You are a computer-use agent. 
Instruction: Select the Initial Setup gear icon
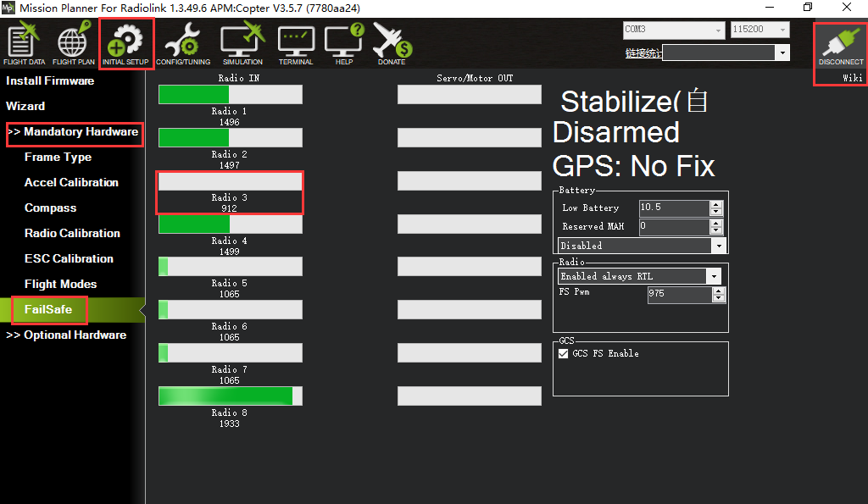(126, 44)
